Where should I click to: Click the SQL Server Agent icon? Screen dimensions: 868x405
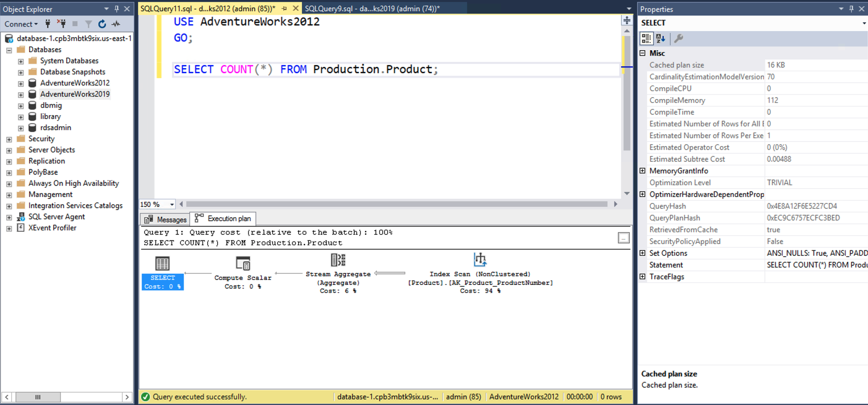click(x=21, y=217)
